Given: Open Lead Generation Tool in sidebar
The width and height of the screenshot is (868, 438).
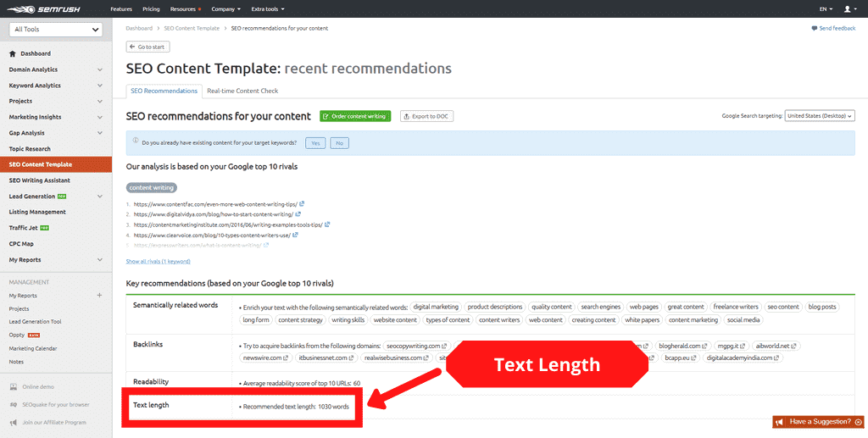Looking at the screenshot, I should 35,322.
